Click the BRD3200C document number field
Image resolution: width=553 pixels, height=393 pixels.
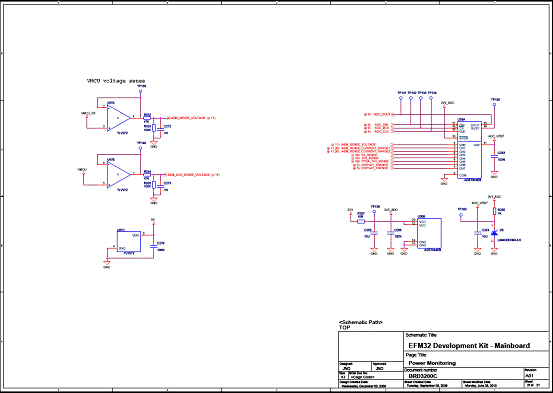[x=463, y=374]
